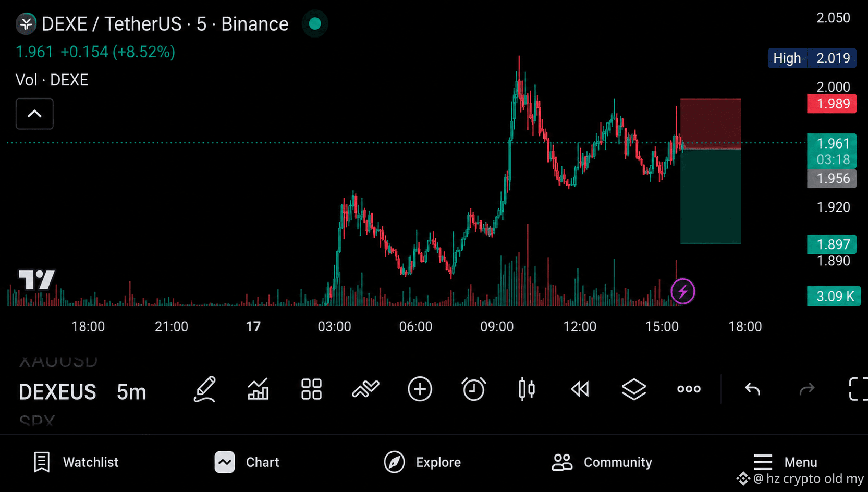This screenshot has width=868, height=492.
Task: Tap the 1.961 +0.154 (+8.52%) price change text
Action: click(95, 52)
